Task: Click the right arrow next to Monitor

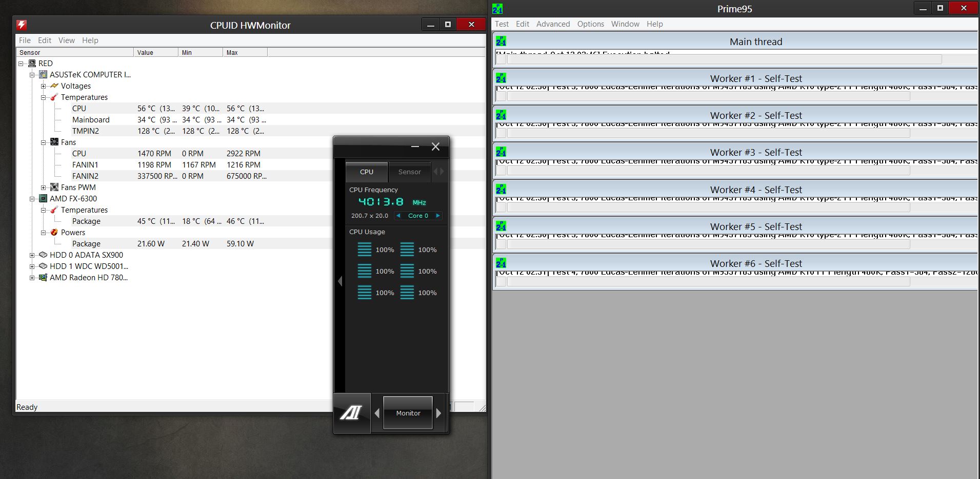Action: 438,413
